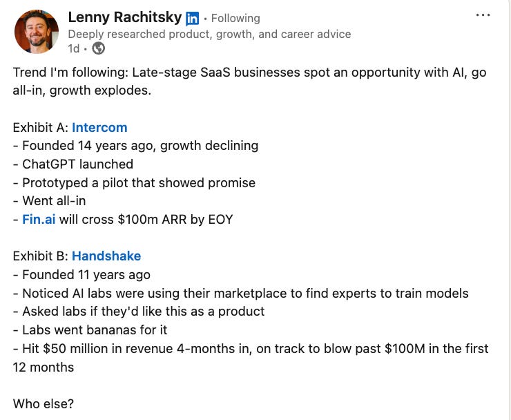Click the 1d post timestamp
The height and width of the screenshot is (420, 511).
tap(73, 48)
